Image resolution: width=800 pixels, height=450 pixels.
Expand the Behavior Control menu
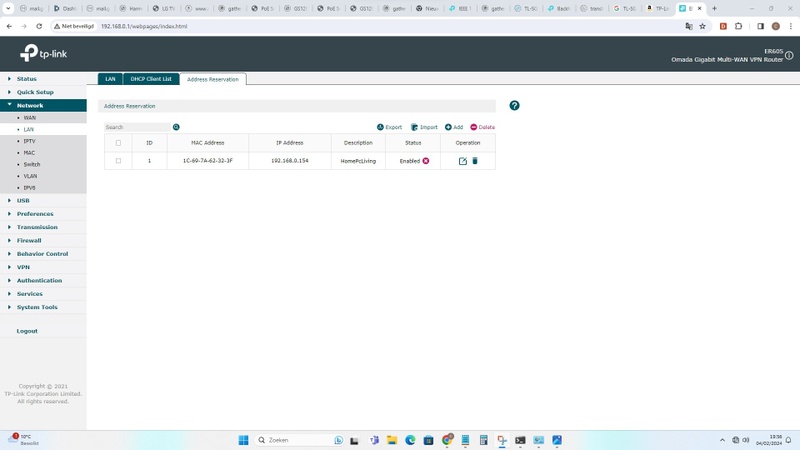(x=43, y=254)
